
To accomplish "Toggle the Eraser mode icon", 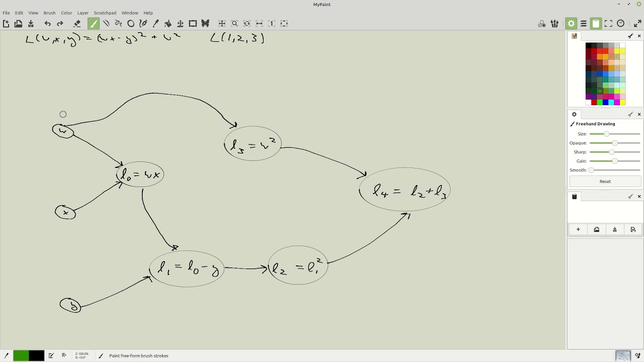I will [x=76, y=24].
